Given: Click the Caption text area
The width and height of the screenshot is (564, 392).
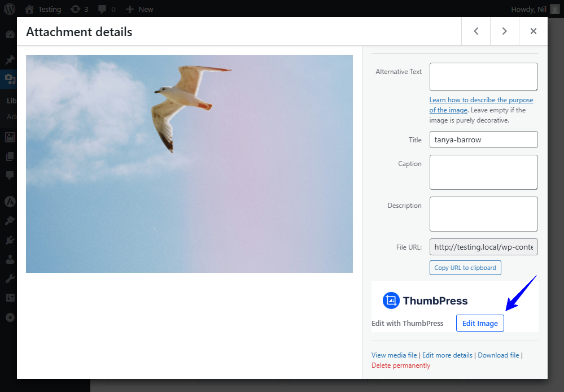Looking at the screenshot, I should click(483, 172).
